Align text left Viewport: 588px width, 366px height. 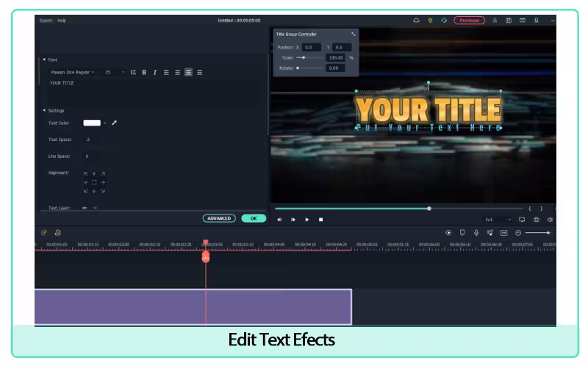(166, 72)
